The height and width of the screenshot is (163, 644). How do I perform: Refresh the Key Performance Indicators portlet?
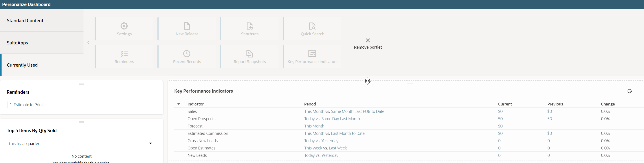click(x=630, y=91)
